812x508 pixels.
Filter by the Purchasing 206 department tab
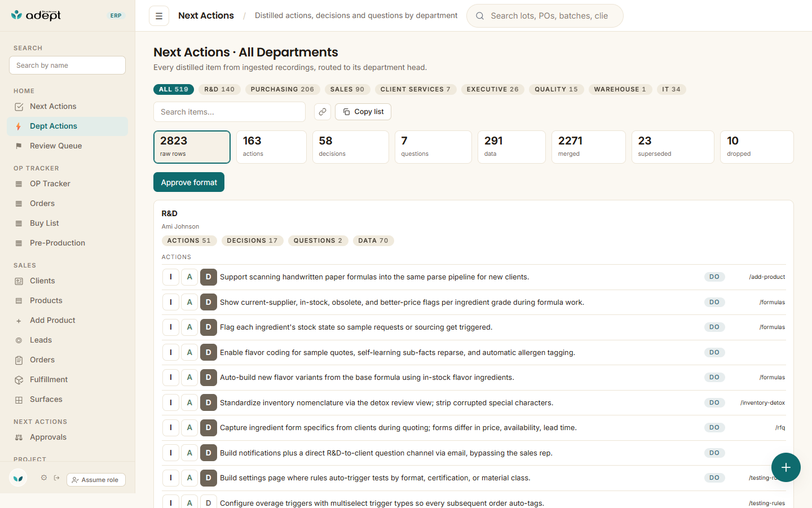pyautogui.click(x=283, y=89)
